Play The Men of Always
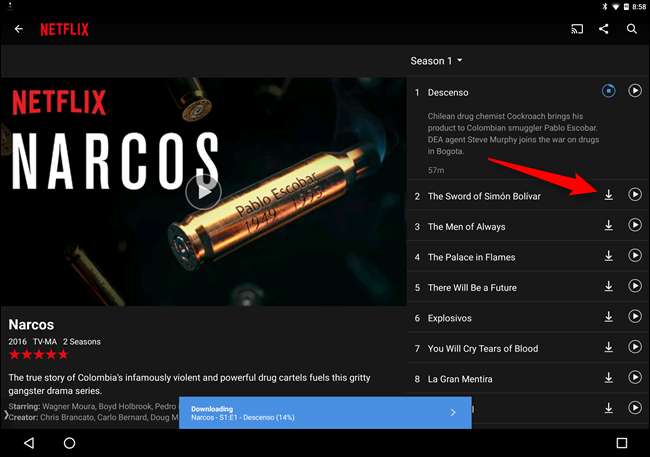This screenshot has width=650, height=457. point(635,225)
